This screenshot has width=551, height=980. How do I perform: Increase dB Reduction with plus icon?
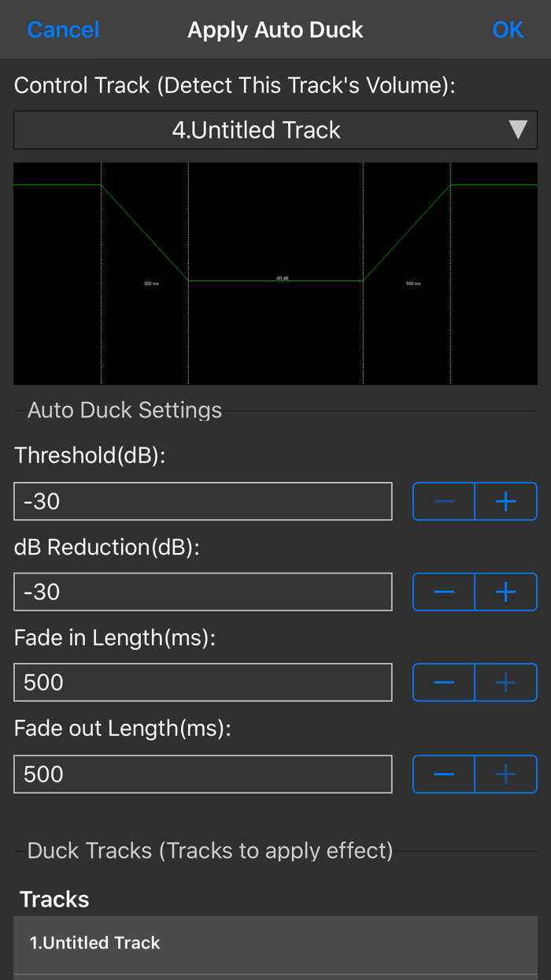pos(506,592)
